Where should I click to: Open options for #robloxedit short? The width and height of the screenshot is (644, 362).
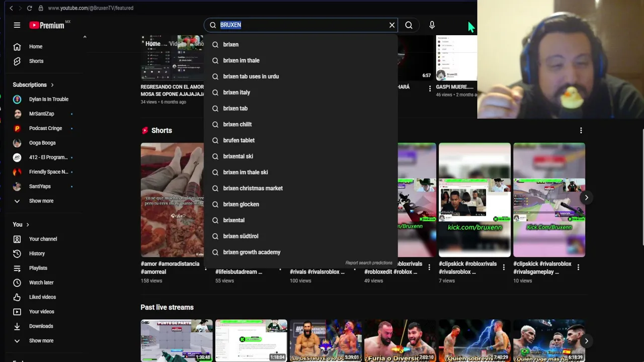pyautogui.click(x=429, y=268)
